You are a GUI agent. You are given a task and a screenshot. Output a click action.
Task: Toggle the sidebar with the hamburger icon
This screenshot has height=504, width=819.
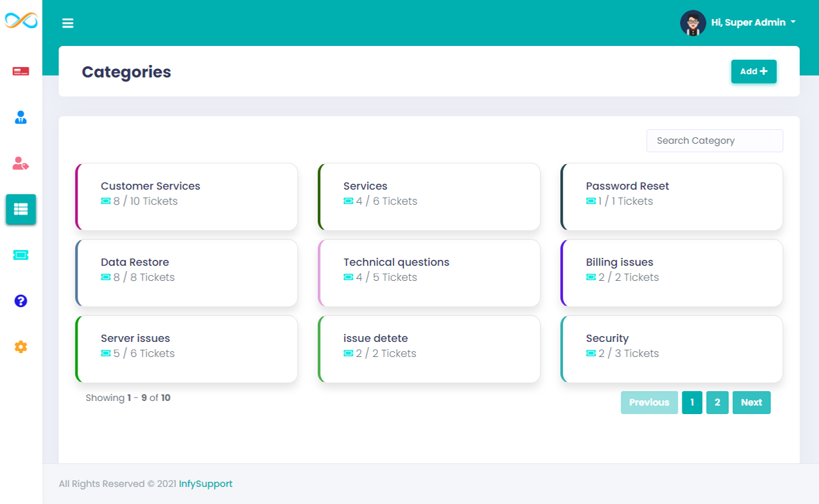68,22
